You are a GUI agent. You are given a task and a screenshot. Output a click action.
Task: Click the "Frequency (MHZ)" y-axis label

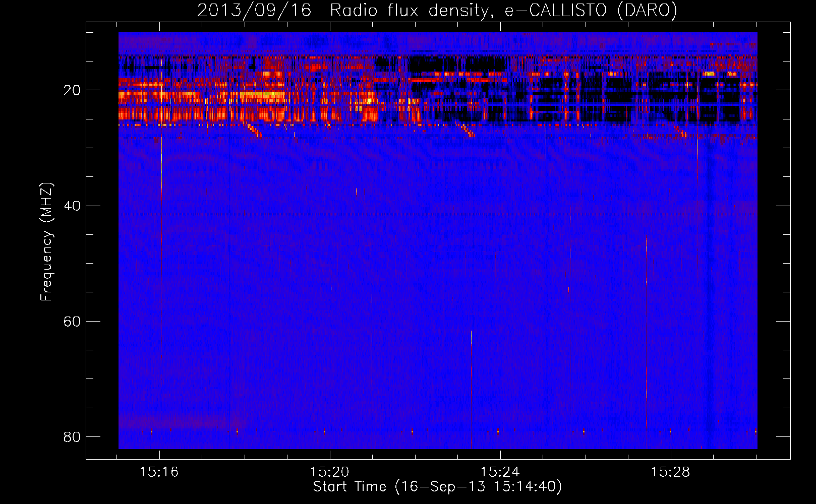[x=46, y=242]
